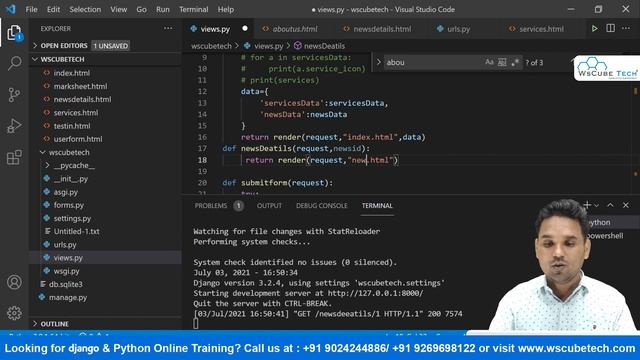The width and height of the screenshot is (640, 360).
Task: Open Source Control view
Action: point(14,95)
